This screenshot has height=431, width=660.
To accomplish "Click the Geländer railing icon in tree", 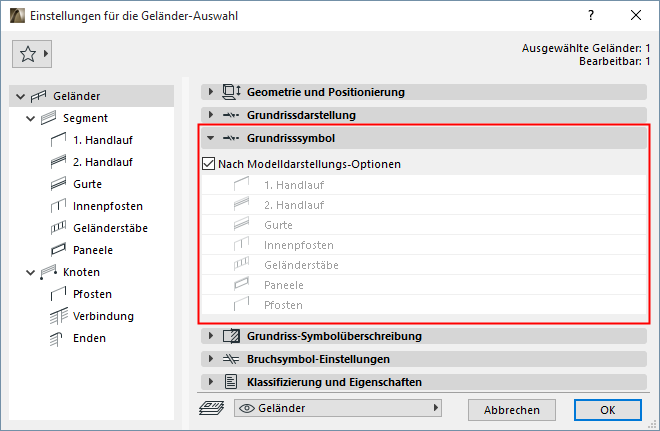I will [x=39, y=96].
